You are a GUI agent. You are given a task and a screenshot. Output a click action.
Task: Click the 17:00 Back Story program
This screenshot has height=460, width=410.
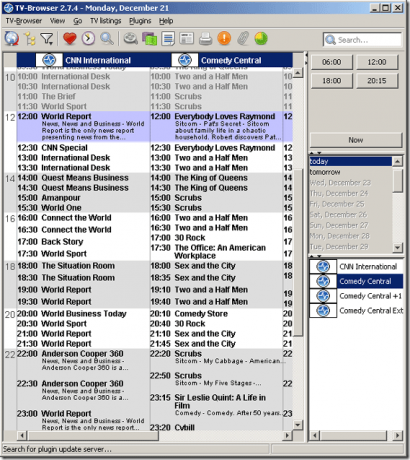tap(83, 241)
